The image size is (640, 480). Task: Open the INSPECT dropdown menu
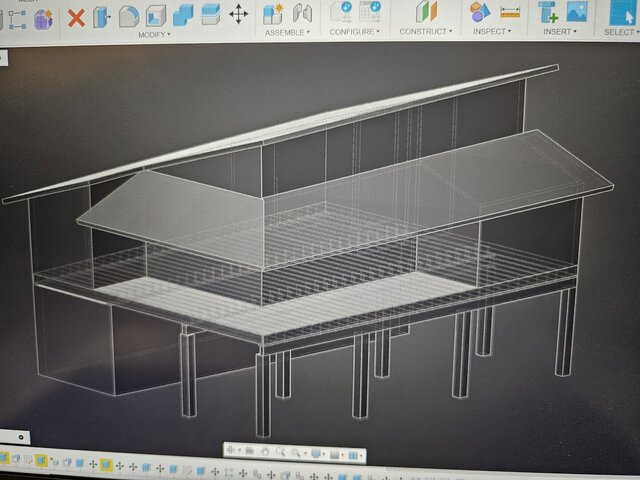coord(492,31)
